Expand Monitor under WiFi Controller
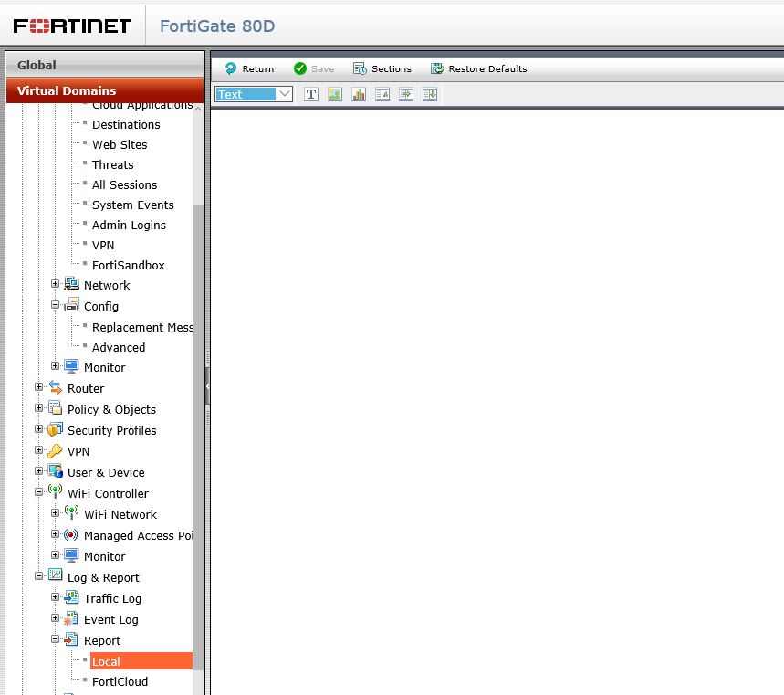 tap(55, 555)
